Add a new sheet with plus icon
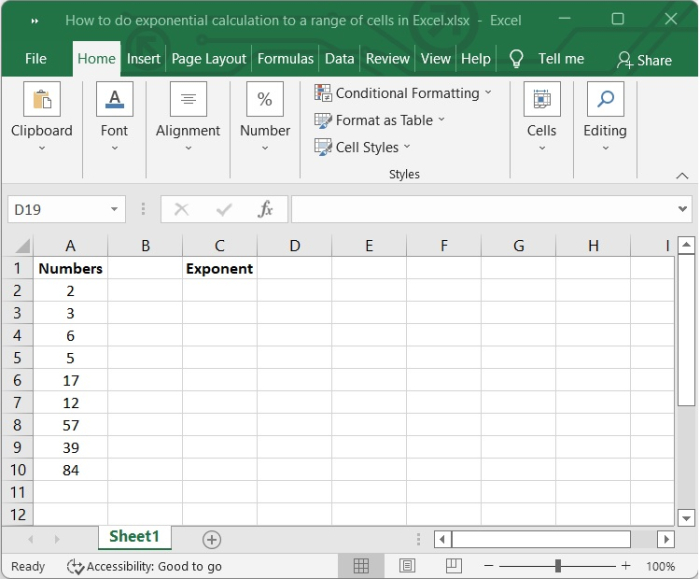 (212, 539)
